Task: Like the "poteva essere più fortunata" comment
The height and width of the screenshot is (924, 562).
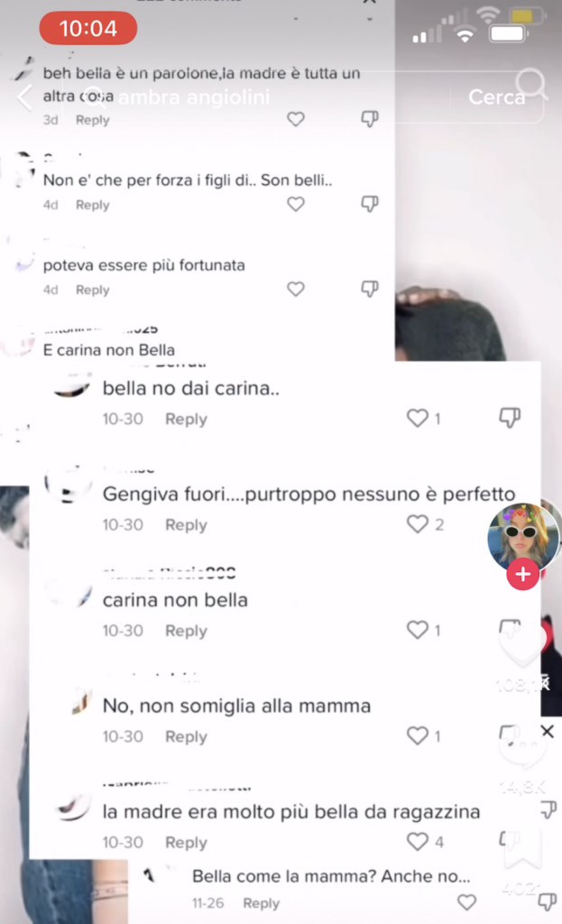Action: click(x=296, y=290)
